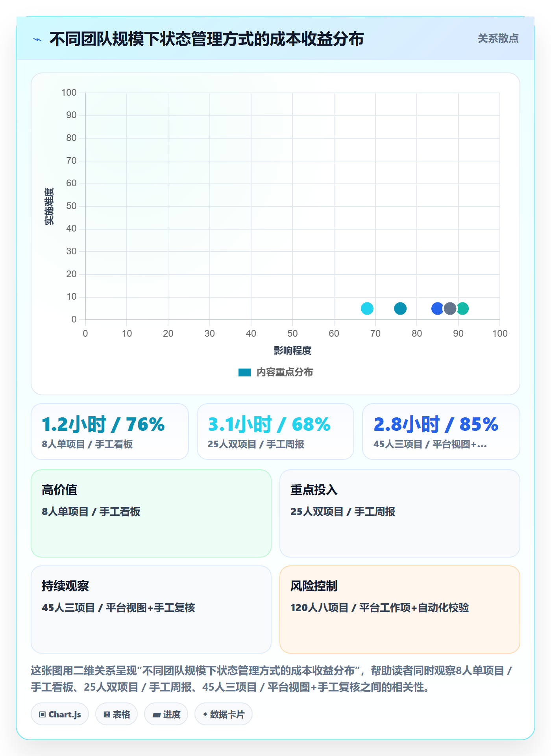Click the 表格 tag chip

pyautogui.click(x=116, y=714)
